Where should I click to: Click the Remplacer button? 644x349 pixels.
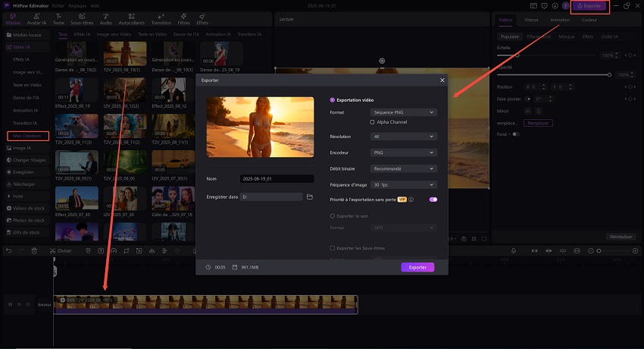538,123
